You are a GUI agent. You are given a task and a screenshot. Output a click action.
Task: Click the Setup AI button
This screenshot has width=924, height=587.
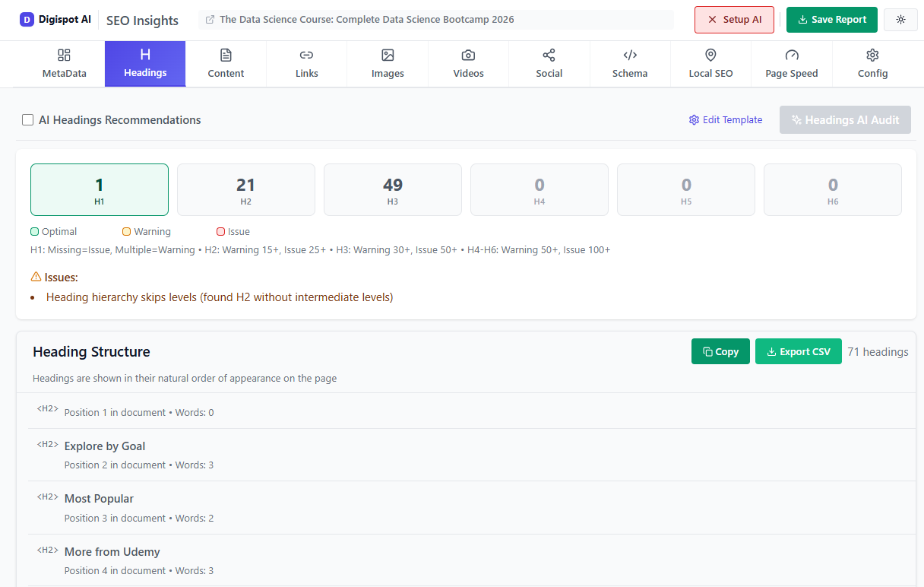[x=734, y=20]
